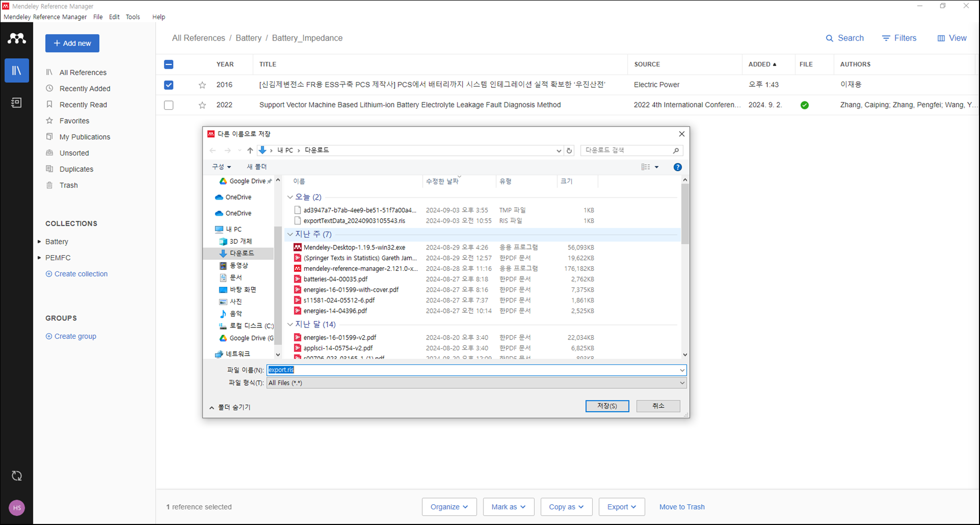This screenshot has width=980, height=525.
Task: Open the address bar path dropdown
Action: click(559, 151)
